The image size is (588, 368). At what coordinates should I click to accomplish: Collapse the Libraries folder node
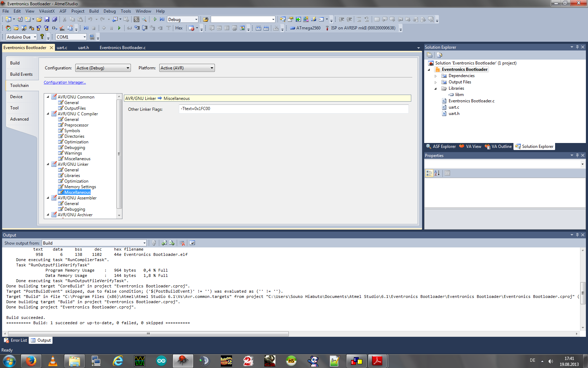pos(436,88)
